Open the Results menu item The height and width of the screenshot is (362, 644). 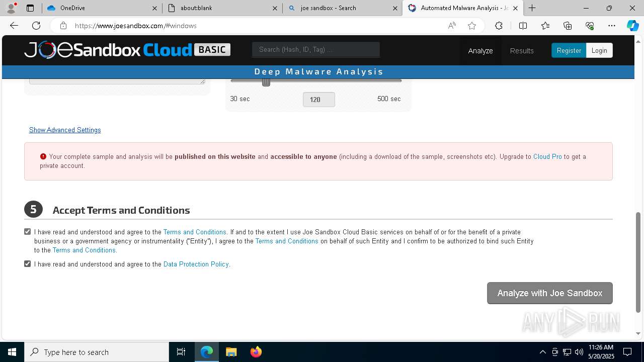point(522,50)
